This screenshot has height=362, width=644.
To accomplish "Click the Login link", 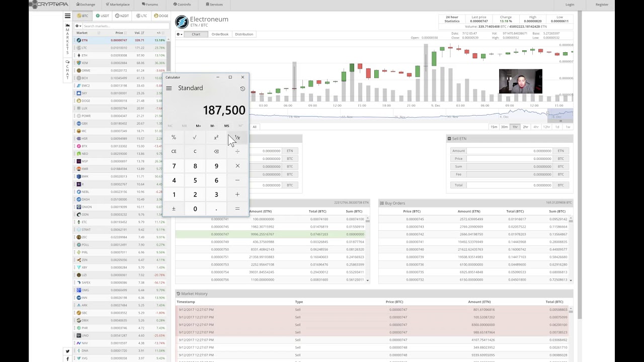I will [570, 5].
